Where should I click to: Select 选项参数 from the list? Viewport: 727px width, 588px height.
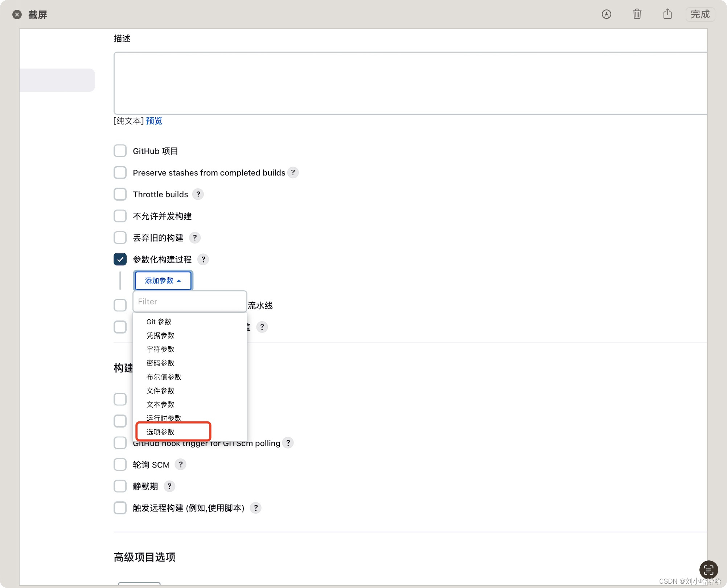tap(160, 432)
